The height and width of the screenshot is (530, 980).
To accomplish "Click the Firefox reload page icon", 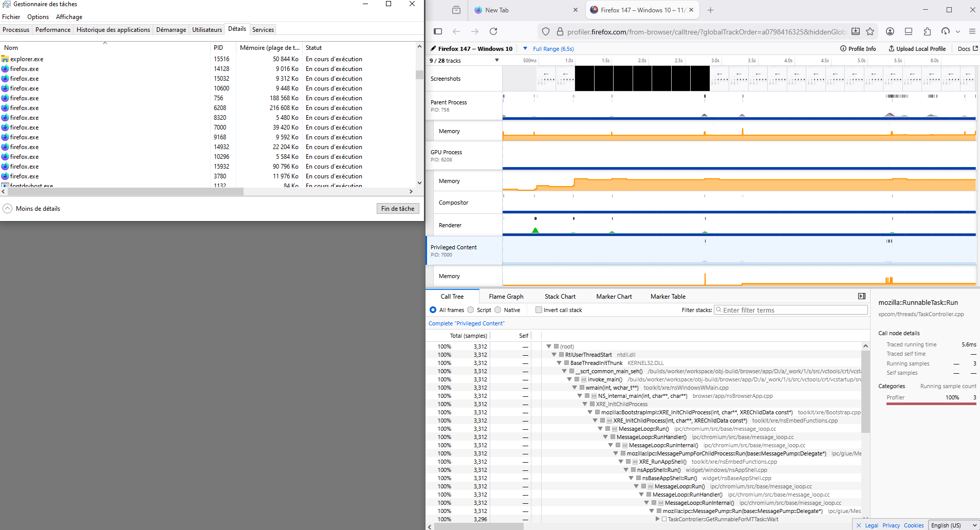I will (x=493, y=31).
